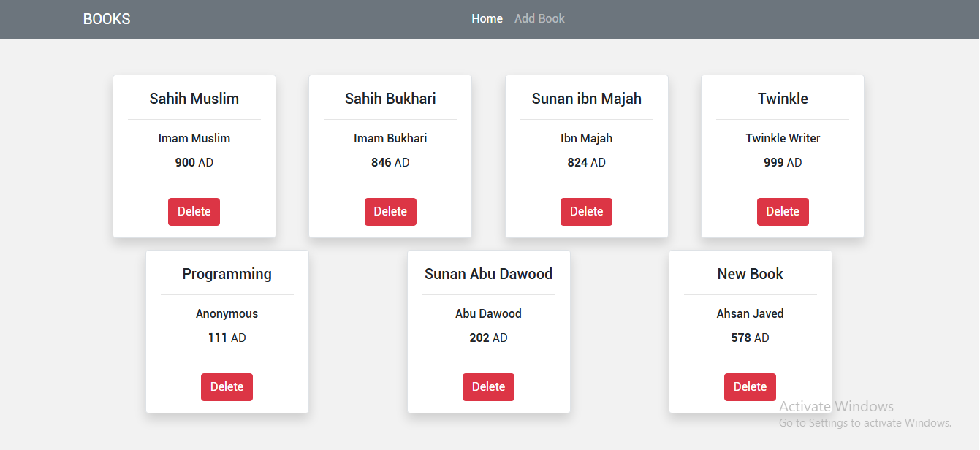Delete the Sunan Abu Dawood book

pos(488,387)
